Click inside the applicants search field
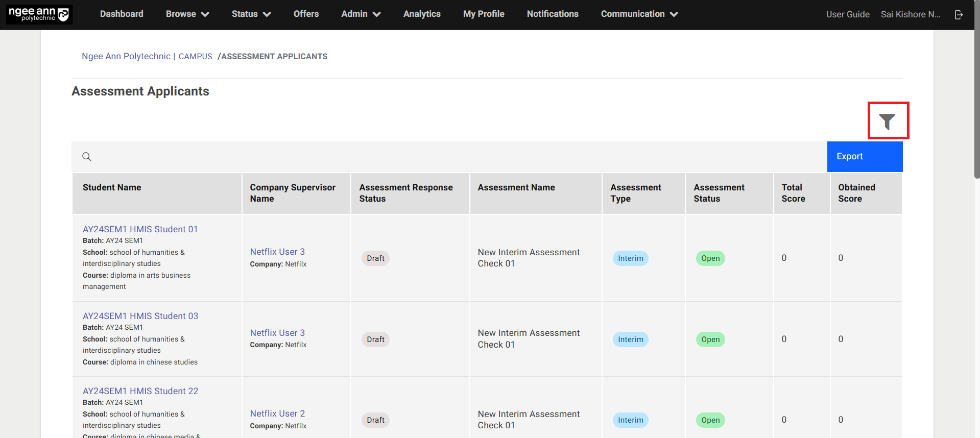 point(449,157)
